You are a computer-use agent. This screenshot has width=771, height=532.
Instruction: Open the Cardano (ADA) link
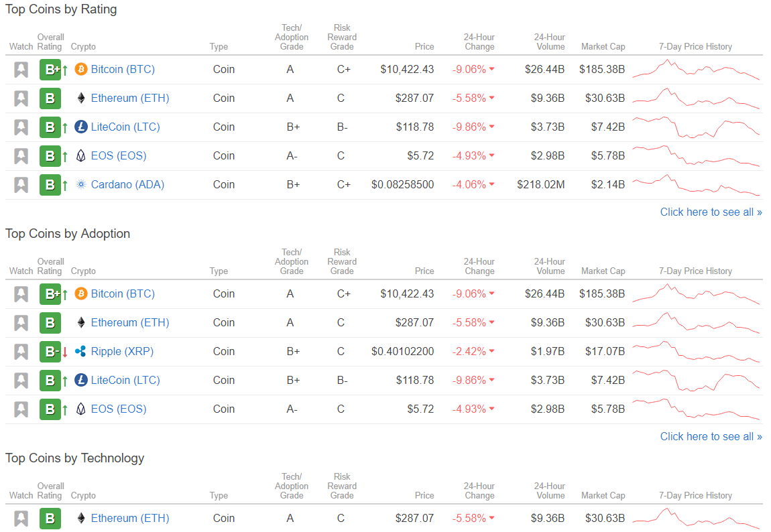pyautogui.click(x=127, y=185)
